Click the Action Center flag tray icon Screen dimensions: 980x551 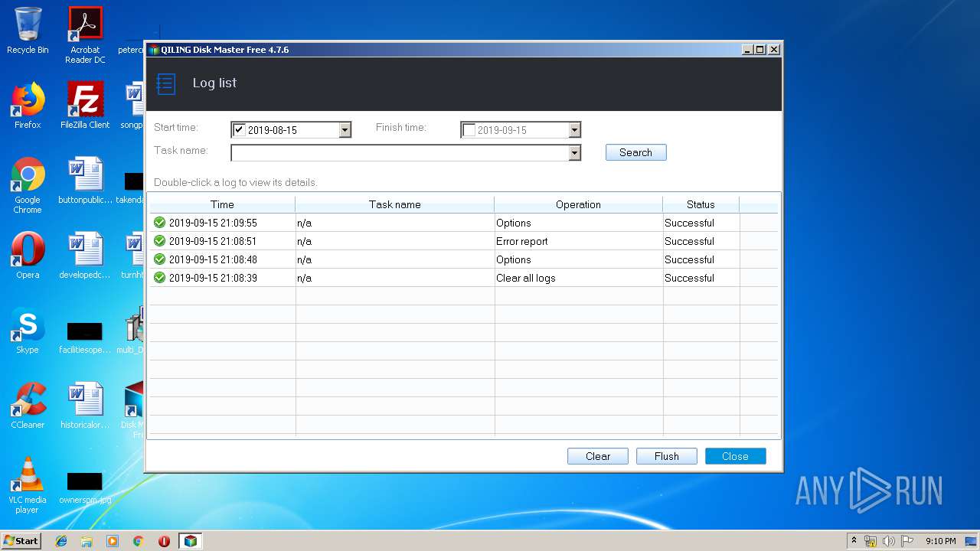click(x=906, y=541)
